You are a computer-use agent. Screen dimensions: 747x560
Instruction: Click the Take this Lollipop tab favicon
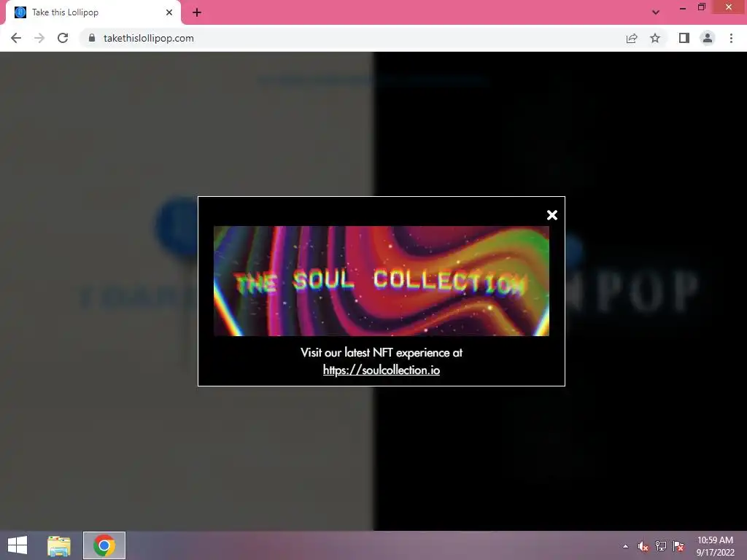click(x=20, y=12)
